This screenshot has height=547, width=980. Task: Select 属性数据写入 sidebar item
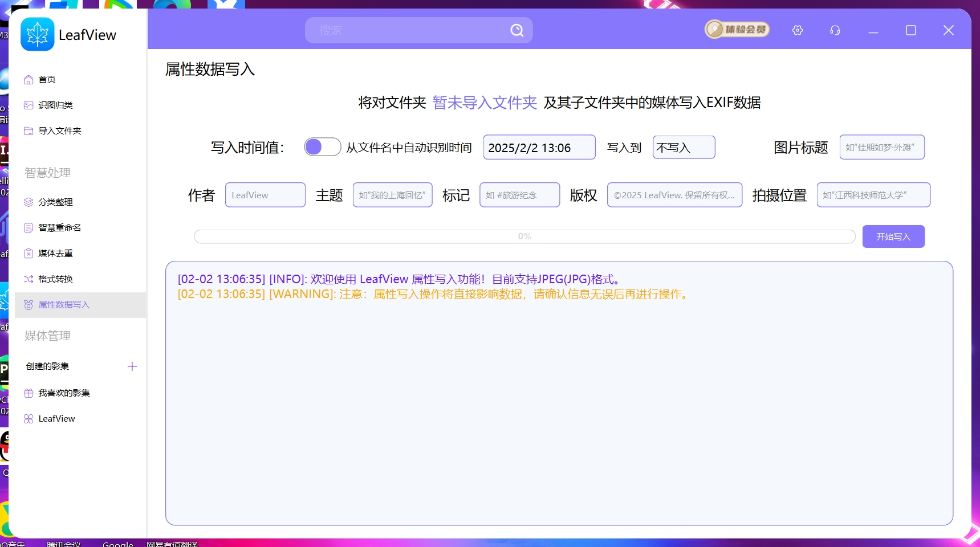[80, 305]
